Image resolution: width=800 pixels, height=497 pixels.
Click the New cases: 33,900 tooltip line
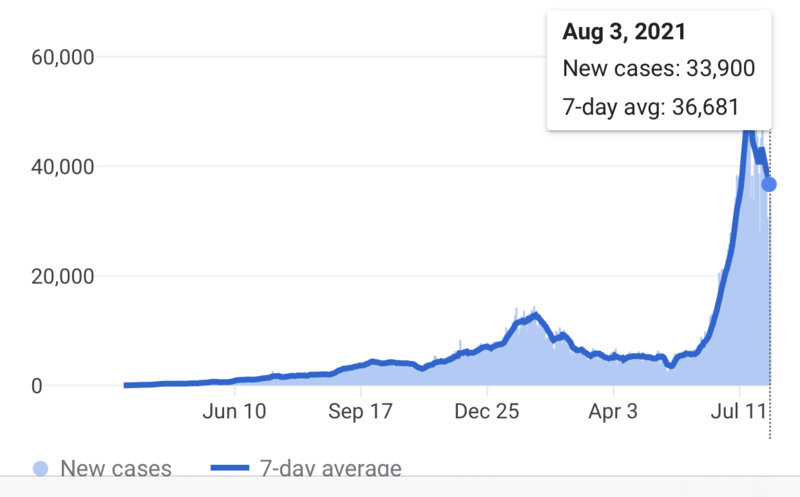pos(658,69)
